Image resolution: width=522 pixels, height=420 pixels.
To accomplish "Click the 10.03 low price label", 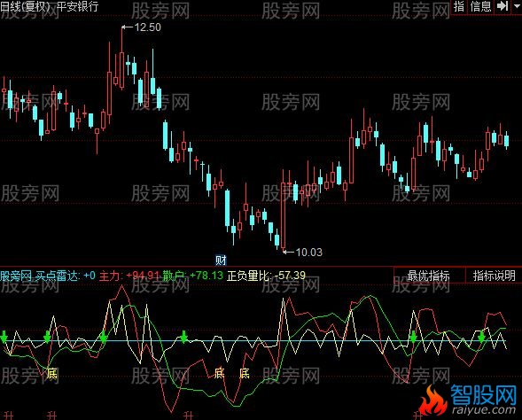I will (309, 252).
